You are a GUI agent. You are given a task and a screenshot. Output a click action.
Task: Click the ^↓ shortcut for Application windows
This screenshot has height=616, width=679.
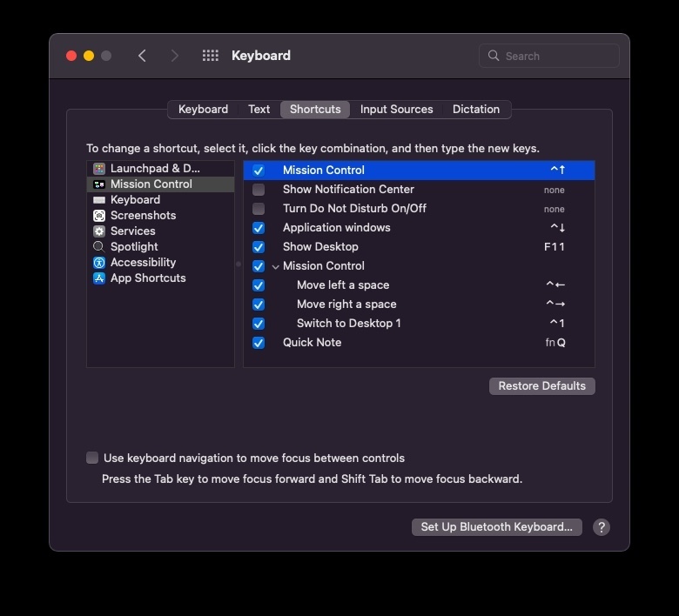[x=557, y=227]
